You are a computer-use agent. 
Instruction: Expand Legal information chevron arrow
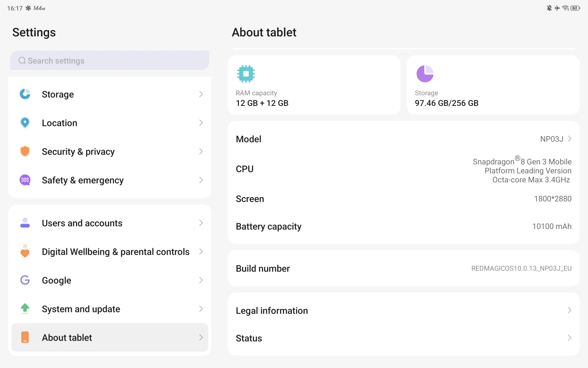point(569,310)
